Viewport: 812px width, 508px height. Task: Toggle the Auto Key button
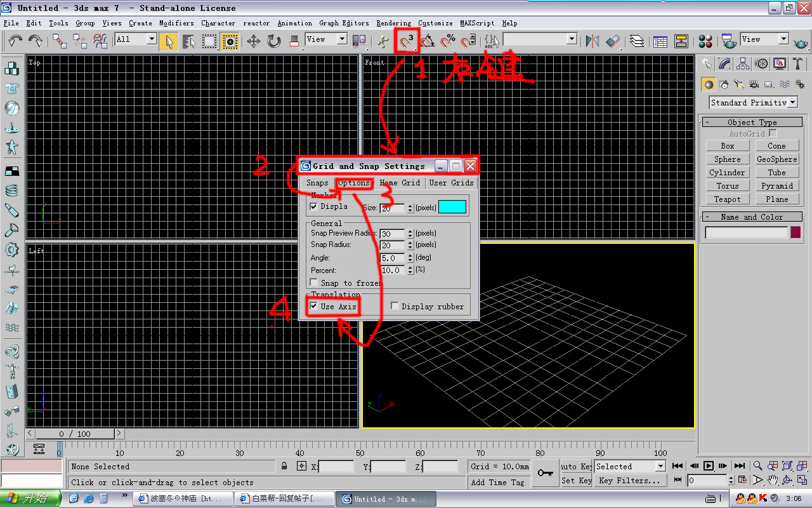point(576,466)
